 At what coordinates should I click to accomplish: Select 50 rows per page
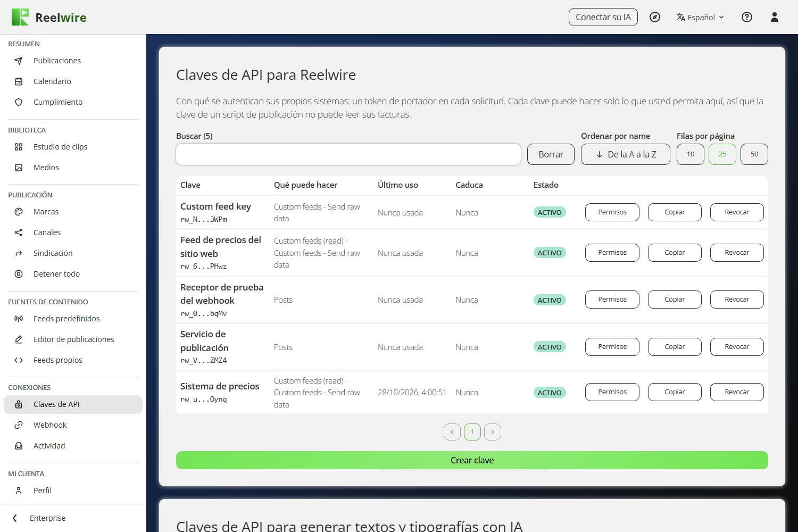[754, 154]
